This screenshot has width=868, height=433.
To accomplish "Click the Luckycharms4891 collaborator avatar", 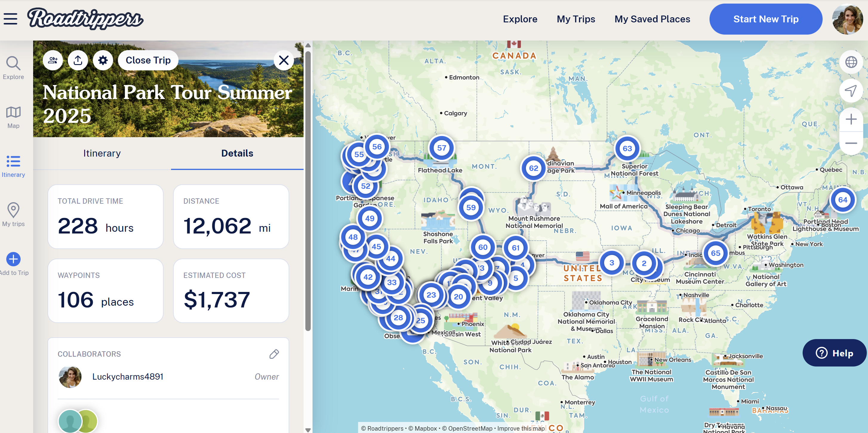I will tap(70, 376).
